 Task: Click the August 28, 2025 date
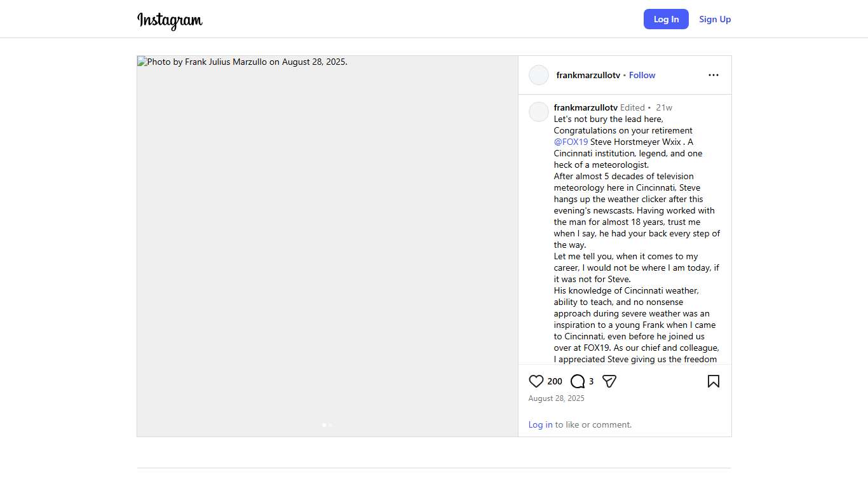coord(556,398)
